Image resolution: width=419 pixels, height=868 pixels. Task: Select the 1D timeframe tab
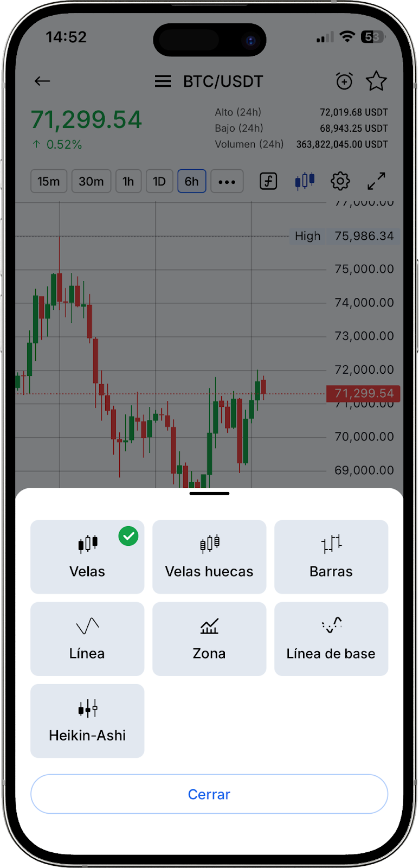[x=159, y=181]
